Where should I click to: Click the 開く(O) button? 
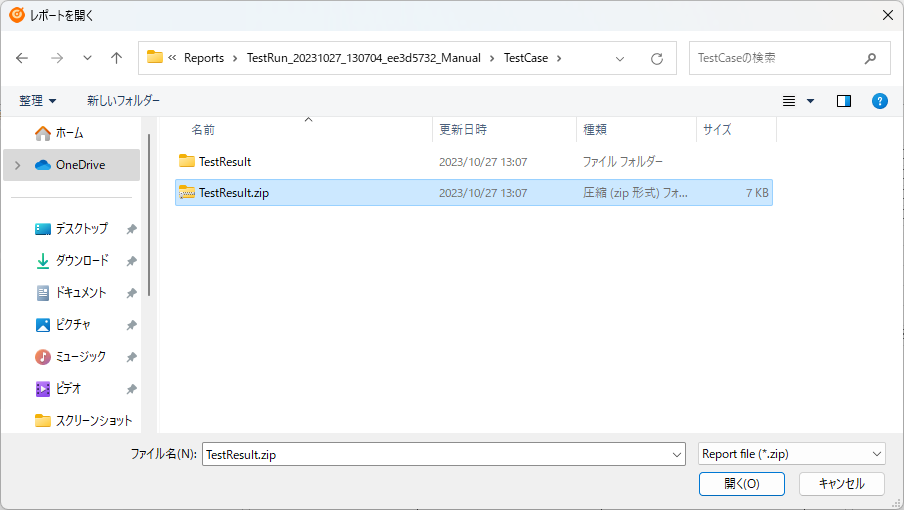[741, 484]
